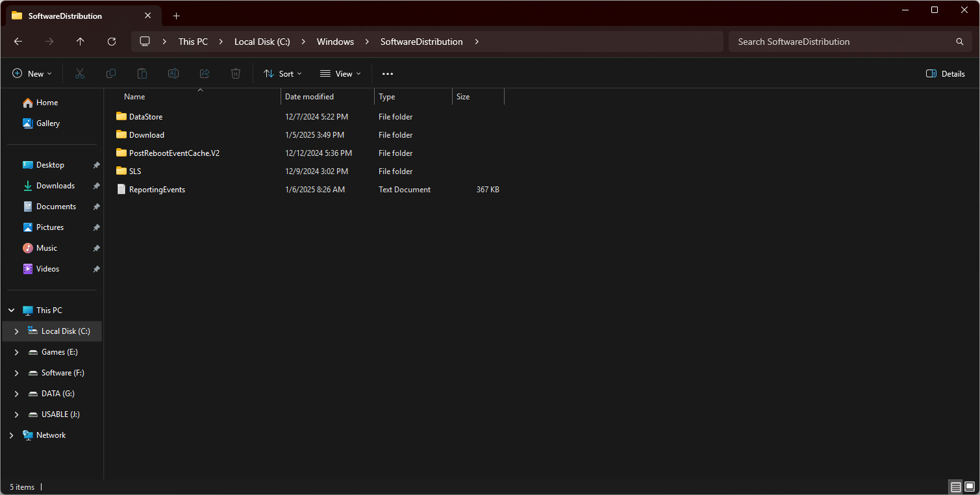The image size is (980, 495).
Task: Click the 1/6/2025 8:26 AM date cell
Action: click(x=315, y=190)
